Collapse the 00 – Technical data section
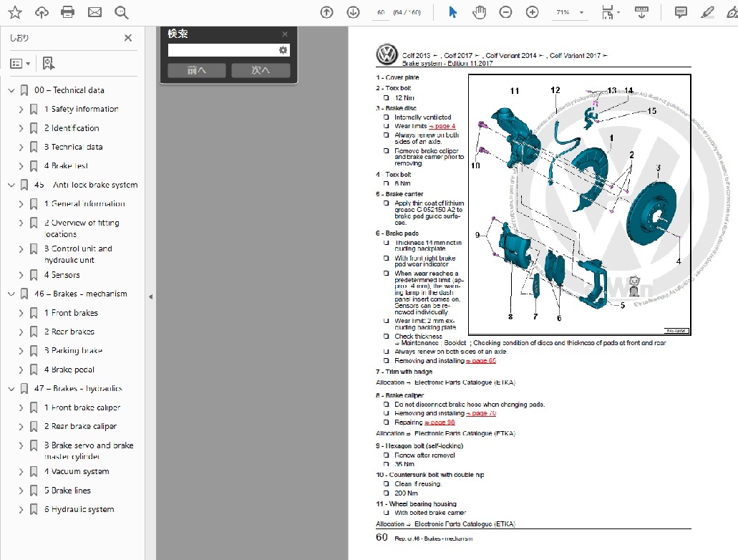This screenshot has height=560, width=738. point(11,90)
